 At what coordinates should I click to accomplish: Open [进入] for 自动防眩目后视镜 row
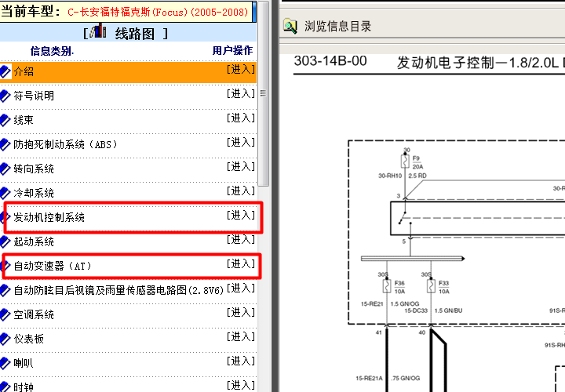(241, 289)
